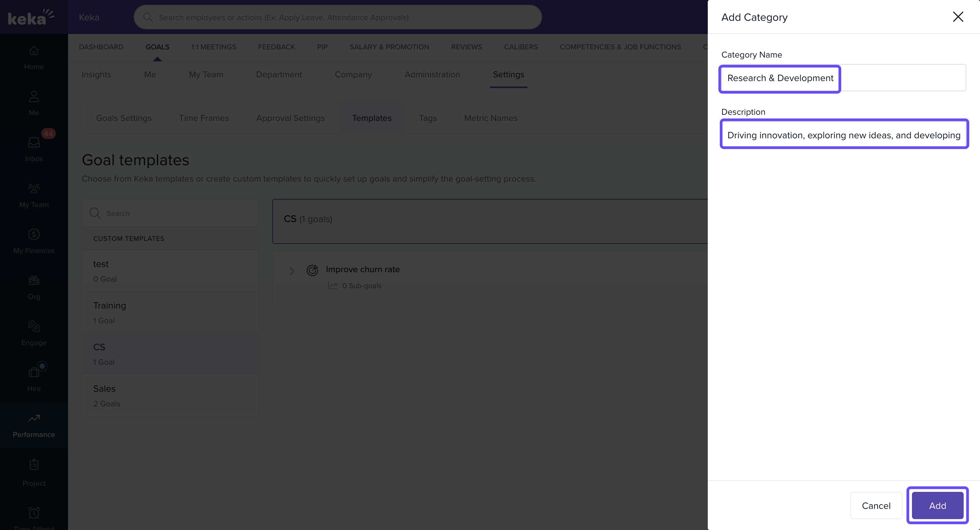The image size is (980, 530).
Task: Select the Performance chart icon
Action: [34, 418]
